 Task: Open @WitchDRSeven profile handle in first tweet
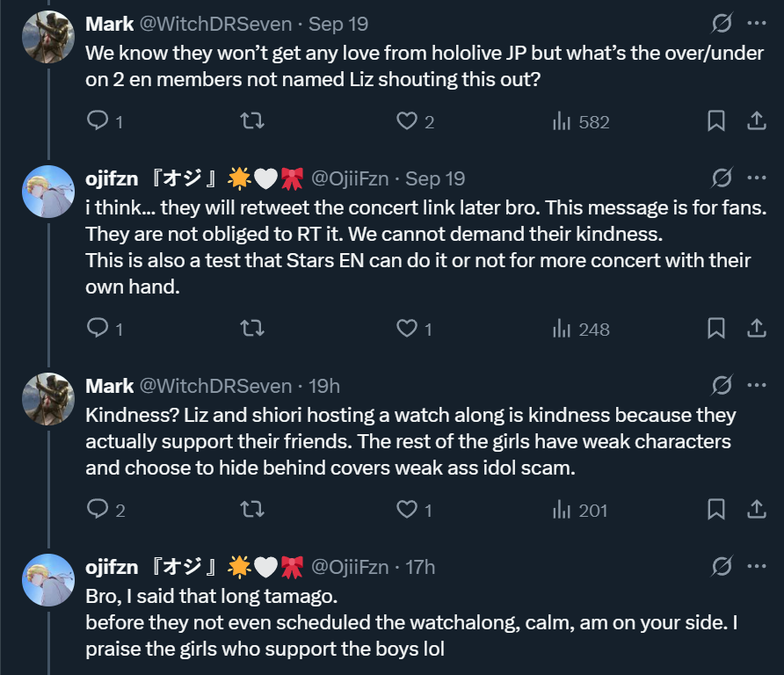(216, 25)
